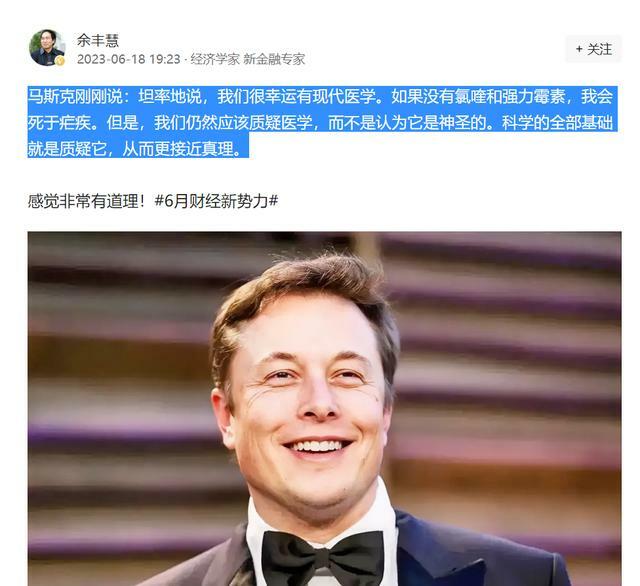Click highlighted line 就是质疑它，从而更接近真理
Image resolution: width=640 pixels, height=586 pixels.
click(138, 149)
